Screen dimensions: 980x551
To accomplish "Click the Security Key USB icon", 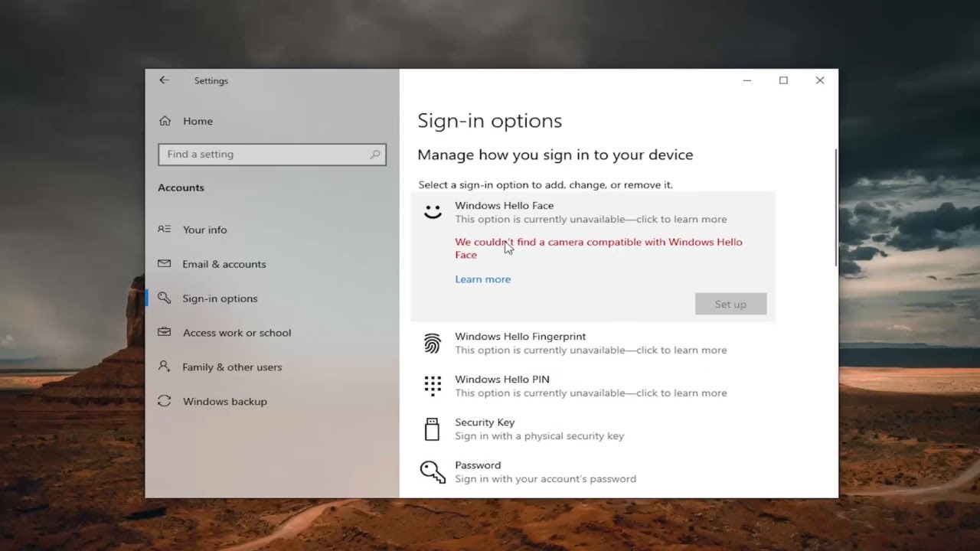I will coord(432,429).
